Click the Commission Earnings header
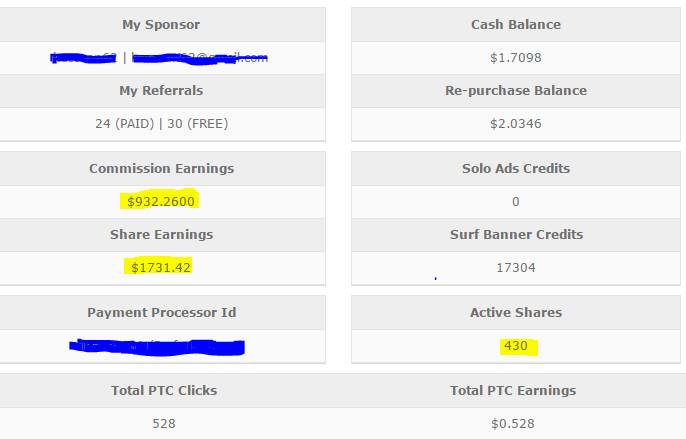Image resolution: width=686 pixels, height=439 pixels. tap(161, 169)
